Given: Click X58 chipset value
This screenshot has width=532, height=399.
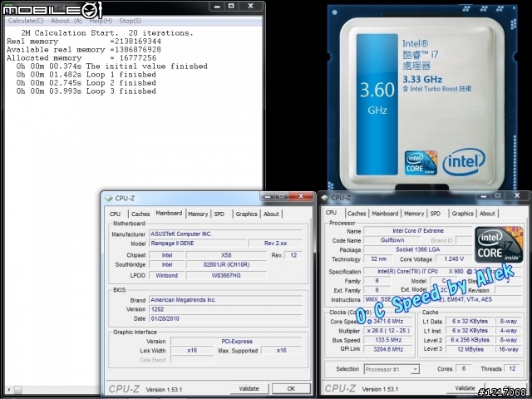Looking at the screenshot, I should [226, 255].
